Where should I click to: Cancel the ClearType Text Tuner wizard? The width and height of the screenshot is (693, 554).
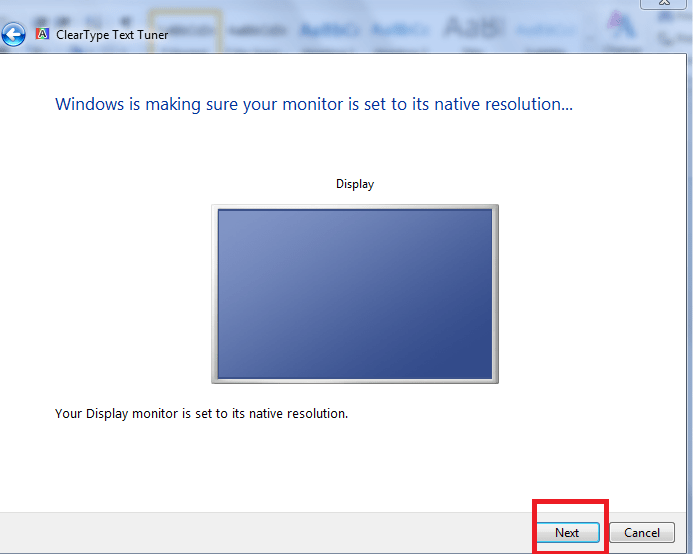click(x=642, y=532)
